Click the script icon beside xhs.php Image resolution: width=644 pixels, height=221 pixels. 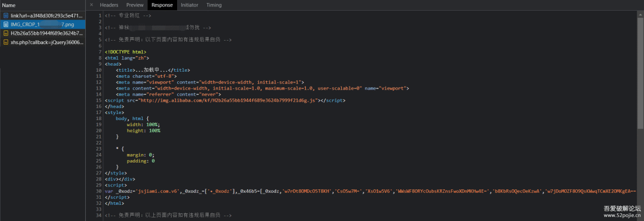[x=6, y=42]
